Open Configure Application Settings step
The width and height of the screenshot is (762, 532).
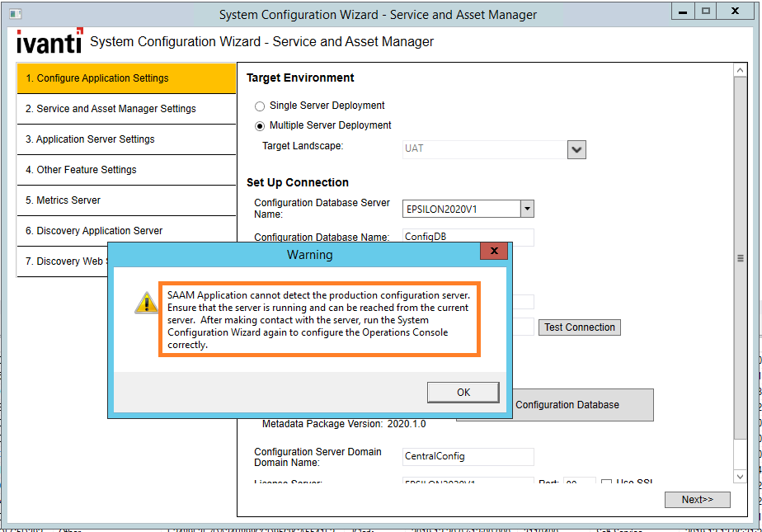pyautogui.click(x=126, y=78)
